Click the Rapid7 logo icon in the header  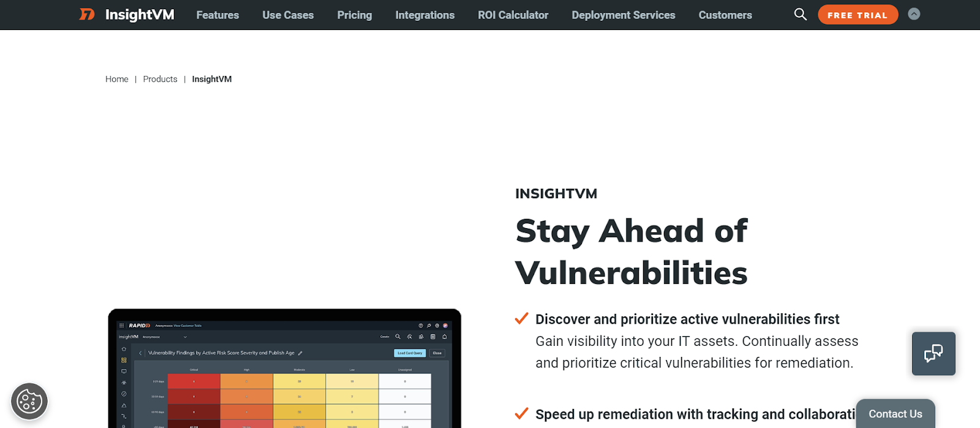click(87, 14)
